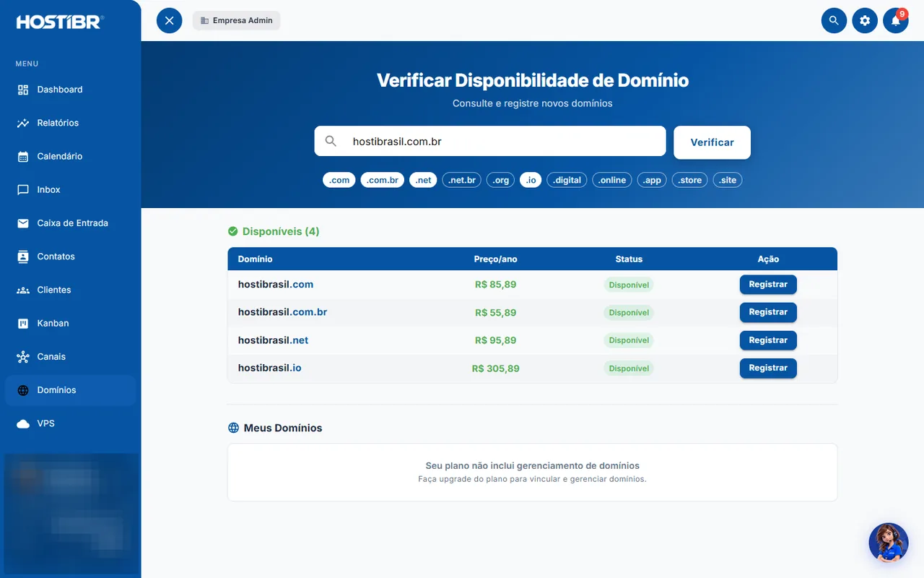Click the hostibrasil.com.br domain name
This screenshot has width=924, height=578.
pos(282,312)
